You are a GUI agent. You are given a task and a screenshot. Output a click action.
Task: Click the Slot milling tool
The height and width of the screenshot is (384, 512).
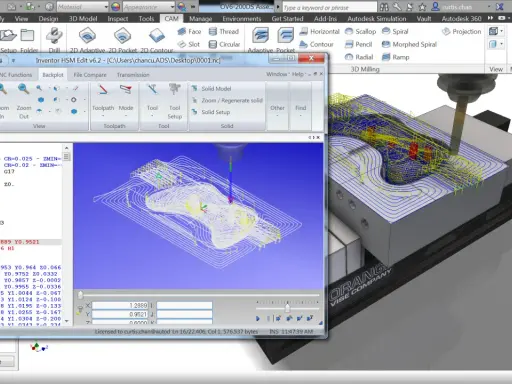point(189,44)
